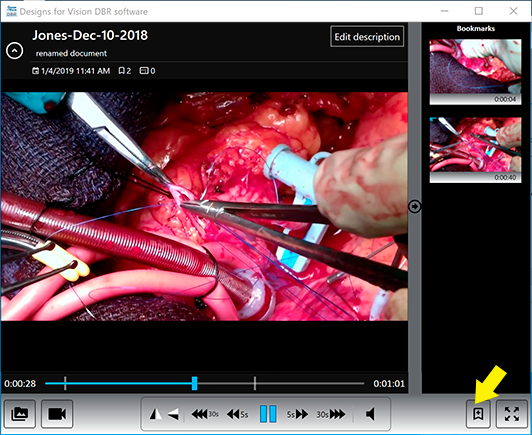
Task: Flip the video horizontally with mirror icon
Action: pos(156,414)
